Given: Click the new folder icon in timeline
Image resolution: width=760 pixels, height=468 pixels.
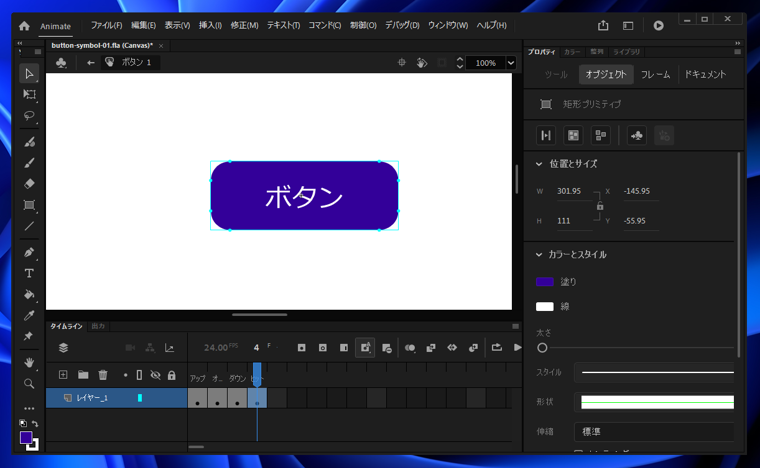Looking at the screenshot, I should pos(83,374).
